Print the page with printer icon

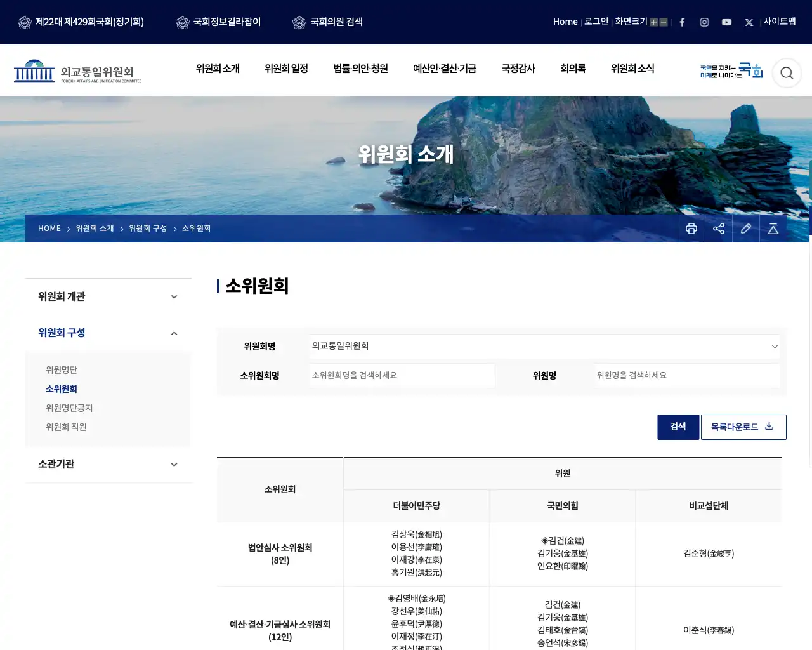[x=691, y=229]
